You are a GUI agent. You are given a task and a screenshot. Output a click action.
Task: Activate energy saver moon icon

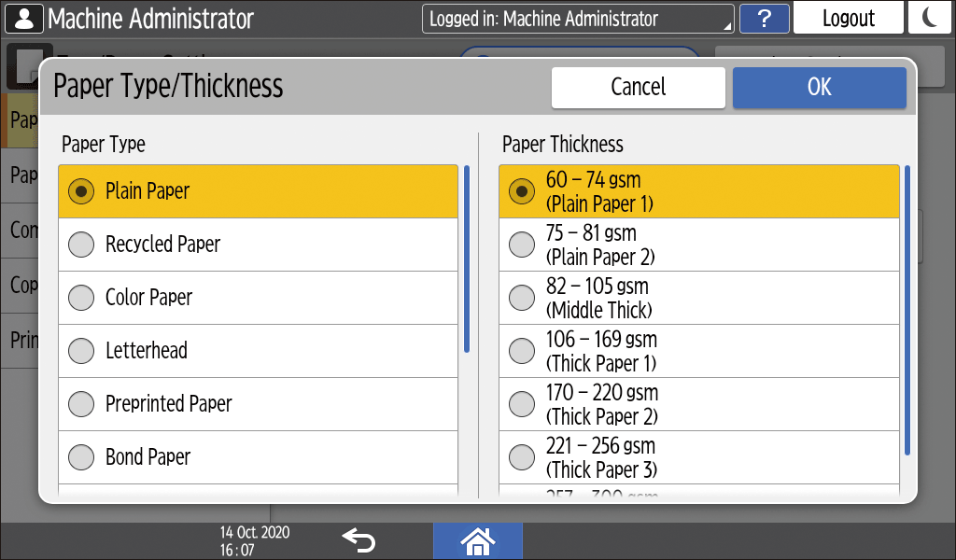click(x=930, y=19)
